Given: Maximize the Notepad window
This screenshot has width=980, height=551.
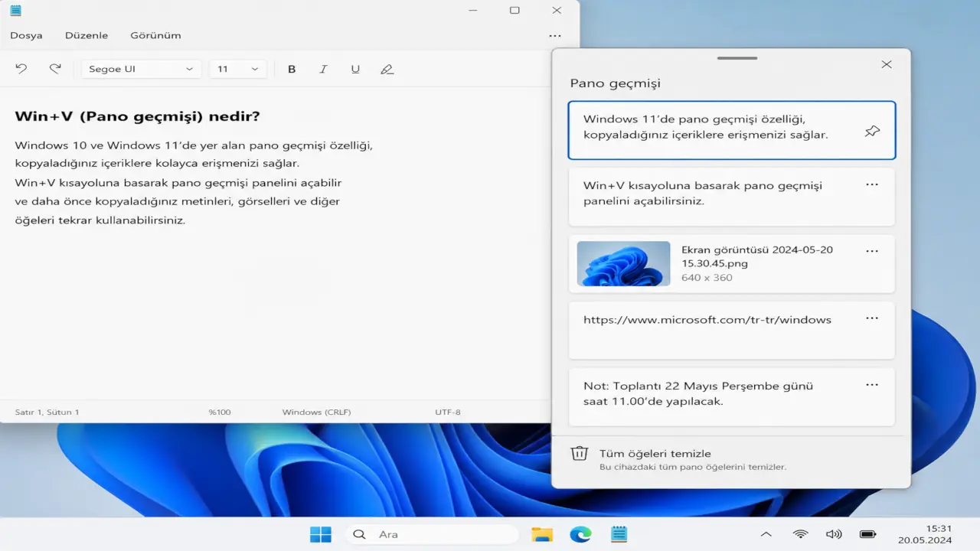Looking at the screenshot, I should pos(514,10).
